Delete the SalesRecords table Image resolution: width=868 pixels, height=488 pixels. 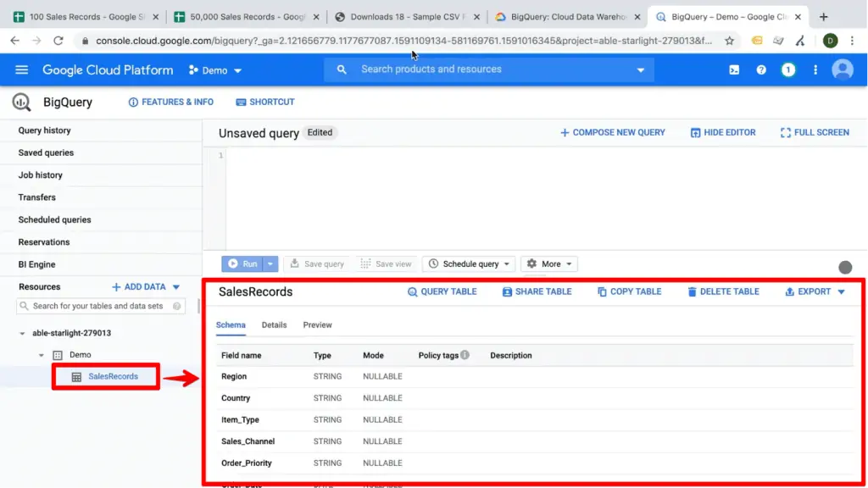coord(723,291)
